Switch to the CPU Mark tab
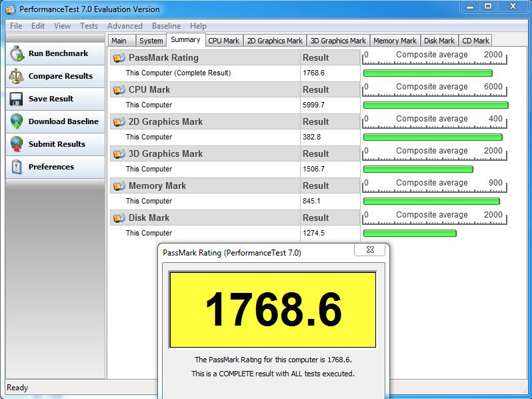 tap(223, 41)
